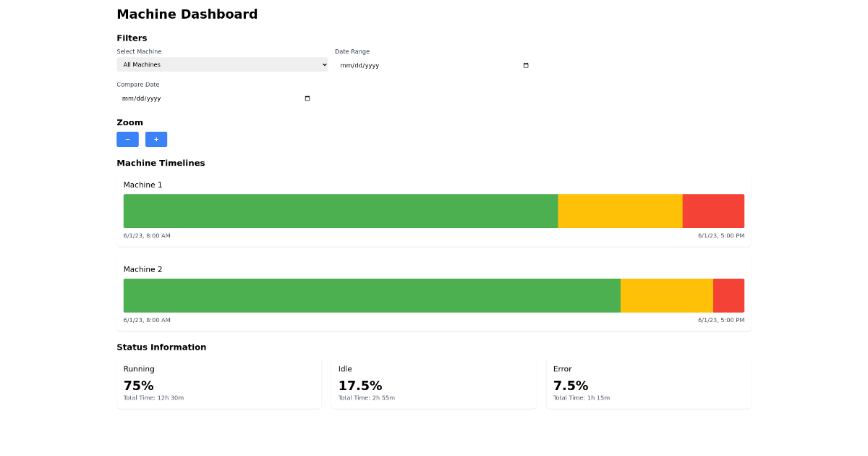Click the zoom out minus icon

point(127,139)
